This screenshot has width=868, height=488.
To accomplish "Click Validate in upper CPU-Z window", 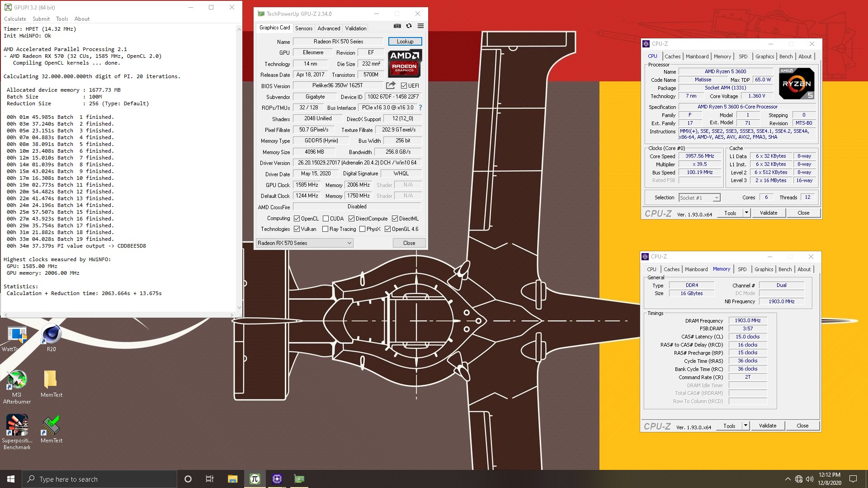I will [x=769, y=213].
